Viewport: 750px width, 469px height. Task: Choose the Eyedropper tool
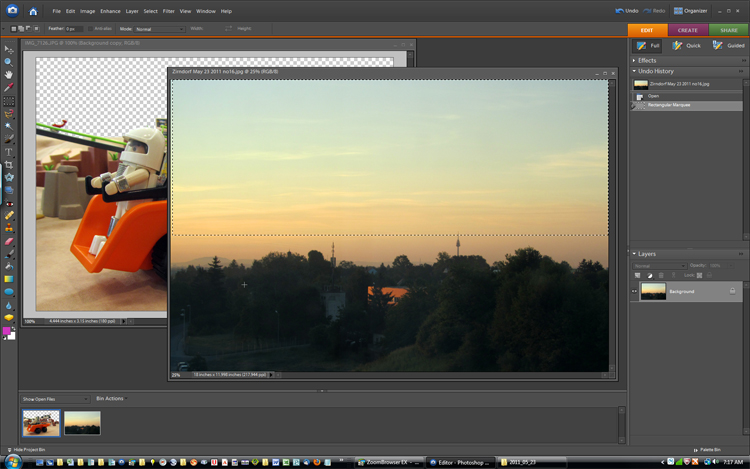click(9, 87)
